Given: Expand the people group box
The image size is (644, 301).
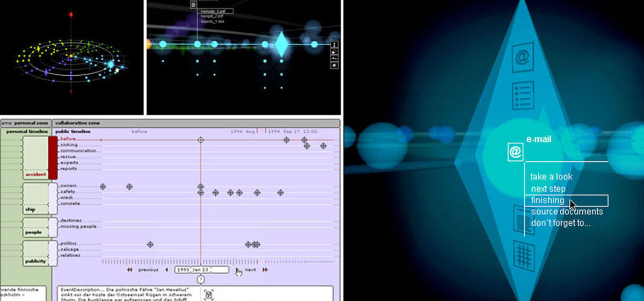Looking at the screenshot, I should [35, 227].
